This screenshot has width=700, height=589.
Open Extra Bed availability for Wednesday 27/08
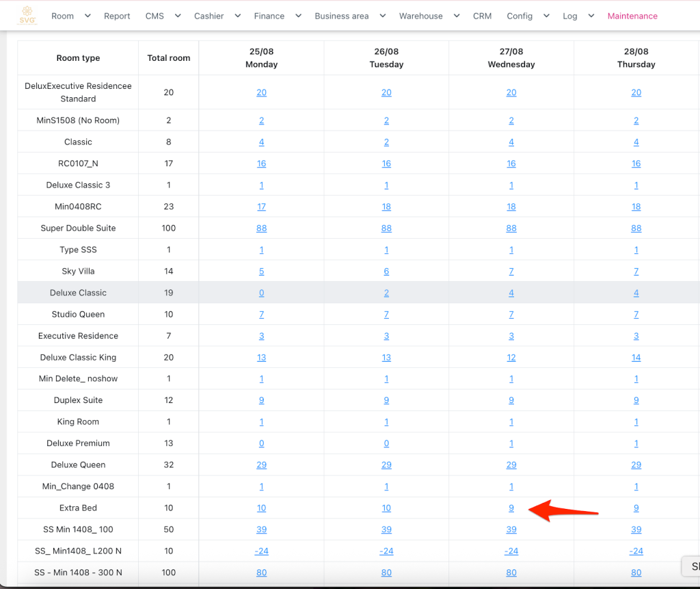[511, 508]
